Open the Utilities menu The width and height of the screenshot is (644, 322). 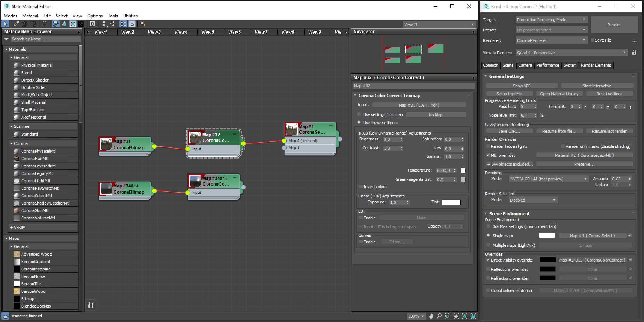click(x=130, y=16)
